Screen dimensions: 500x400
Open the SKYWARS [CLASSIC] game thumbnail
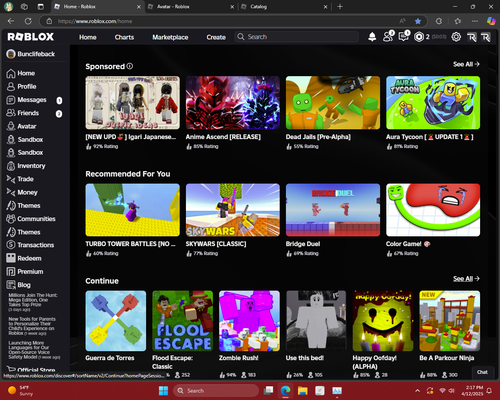point(233,210)
